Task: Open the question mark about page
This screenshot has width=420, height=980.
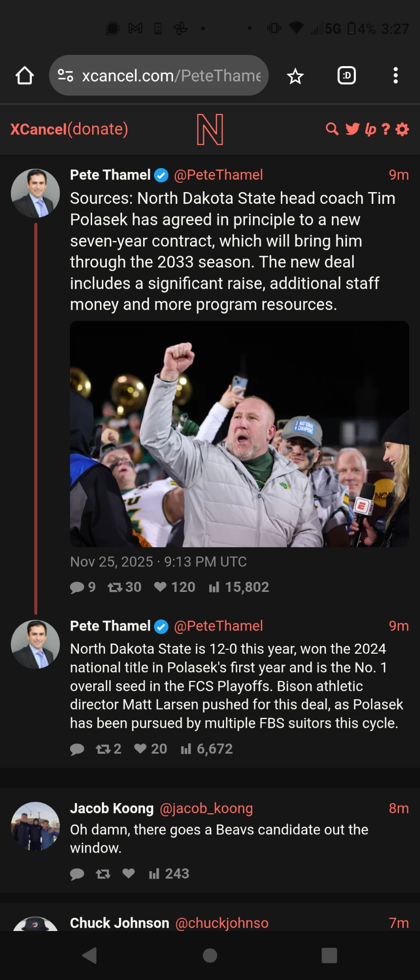Action: click(x=386, y=129)
